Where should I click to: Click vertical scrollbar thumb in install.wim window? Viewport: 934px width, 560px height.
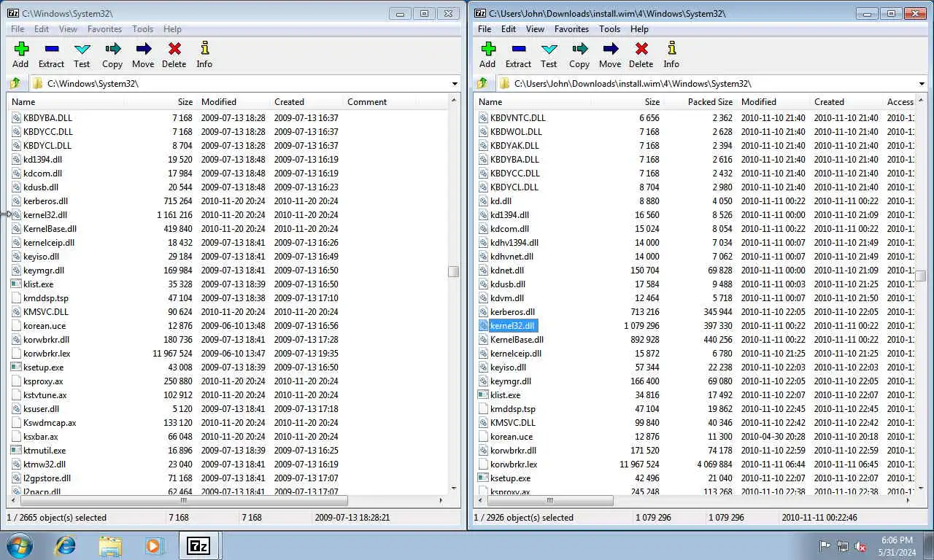point(920,276)
